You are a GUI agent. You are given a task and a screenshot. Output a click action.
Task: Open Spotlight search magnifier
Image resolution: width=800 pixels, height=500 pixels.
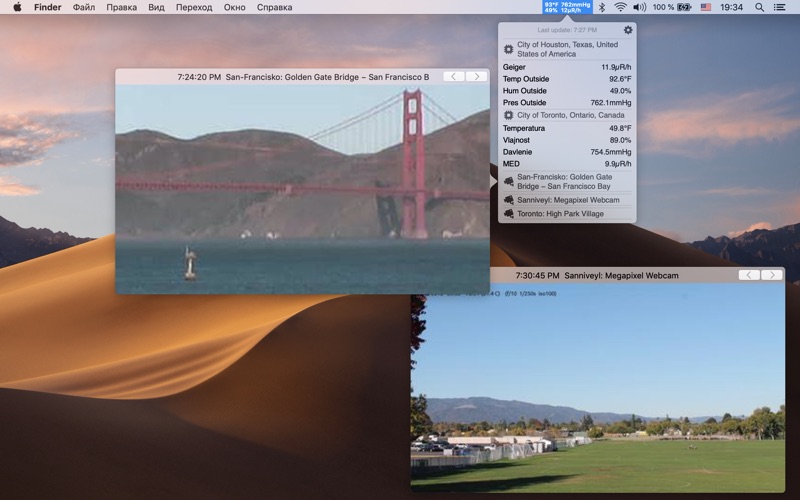pos(759,7)
